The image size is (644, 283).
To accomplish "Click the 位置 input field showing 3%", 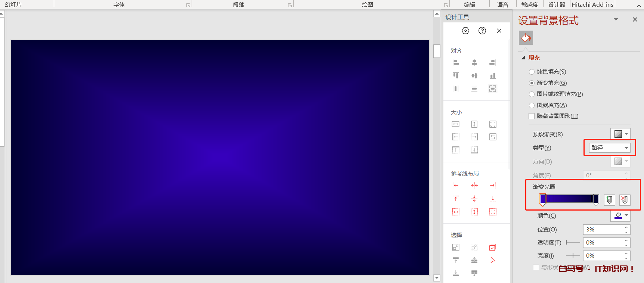I will 603,230.
